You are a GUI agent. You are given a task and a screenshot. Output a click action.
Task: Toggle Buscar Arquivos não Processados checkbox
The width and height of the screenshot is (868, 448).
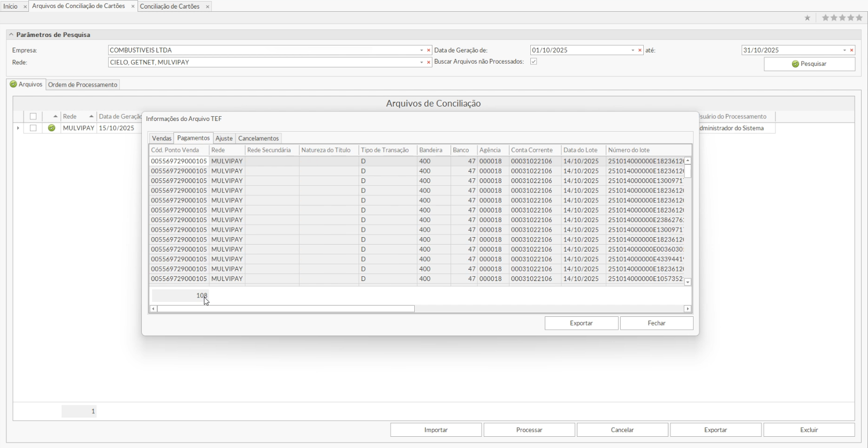click(x=534, y=62)
